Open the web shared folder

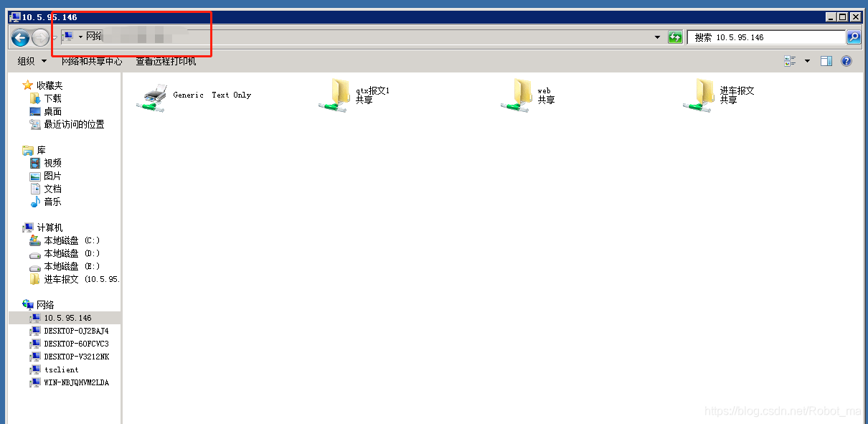pyautogui.click(x=528, y=95)
